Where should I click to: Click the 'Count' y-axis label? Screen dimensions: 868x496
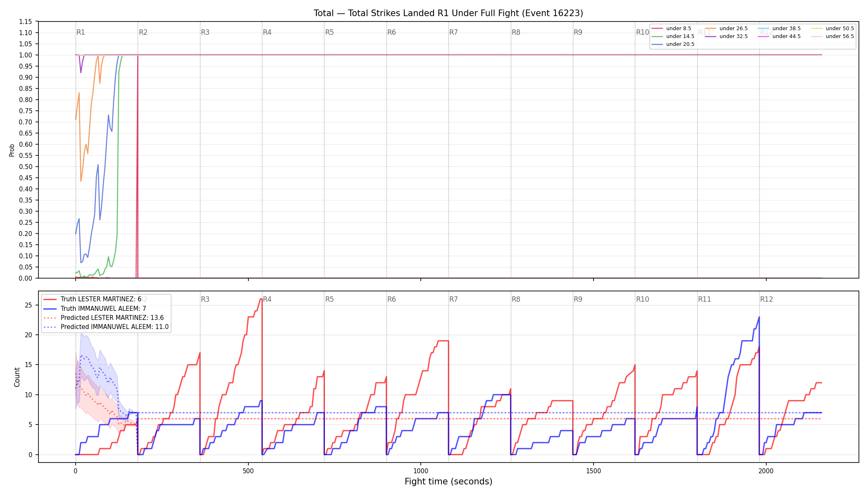(x=17, y=377)
